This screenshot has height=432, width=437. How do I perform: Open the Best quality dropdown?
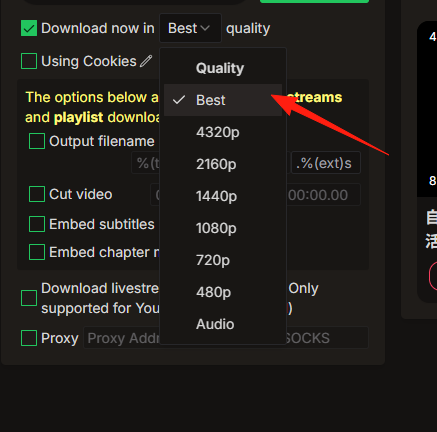(x=190, y=28)
